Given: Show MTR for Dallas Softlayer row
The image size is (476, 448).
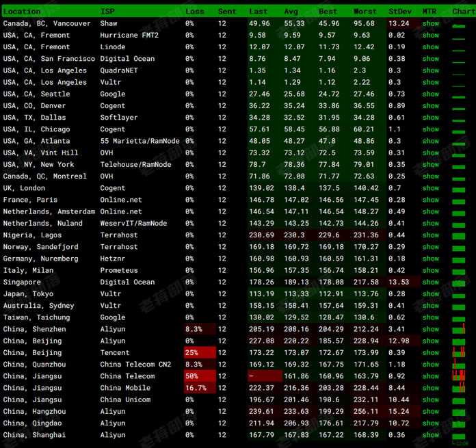Looking at the screenshot, I should coord(430,118).
